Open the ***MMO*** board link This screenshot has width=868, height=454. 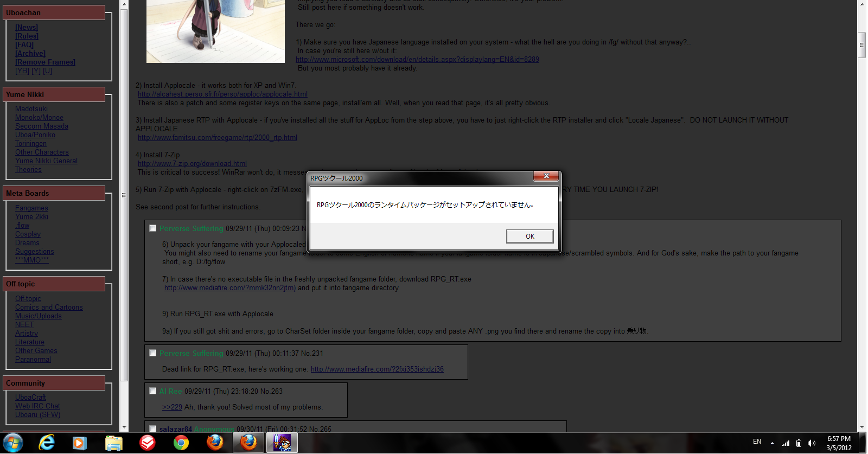32,260
